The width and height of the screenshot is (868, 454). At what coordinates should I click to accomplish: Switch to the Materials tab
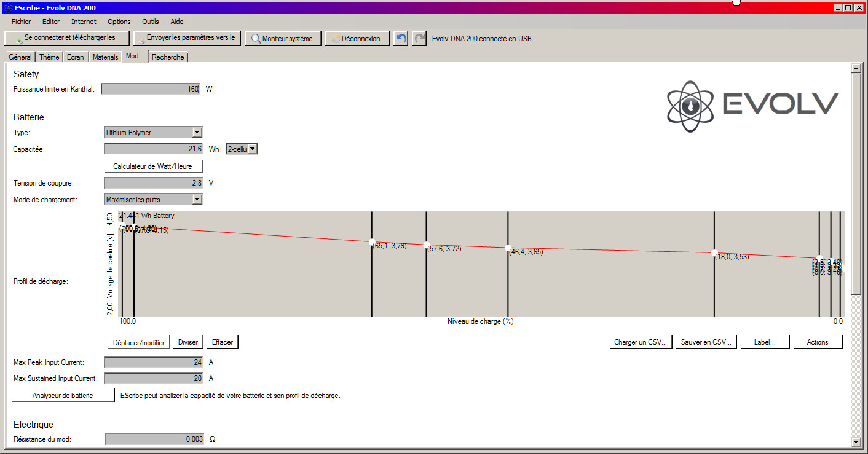(105, 57)
